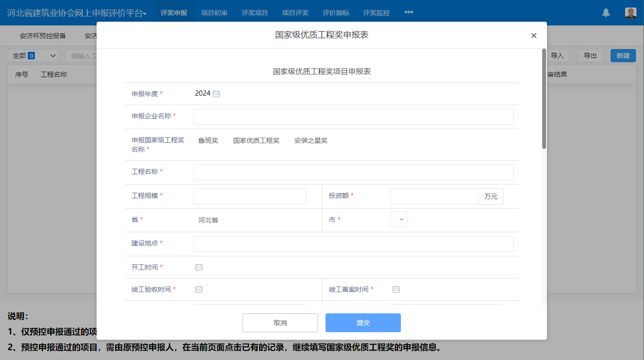Click the dialog's vertical scrollbar
Image resolution: width=644 pixels, height=360 pixels.
(544, 99)
